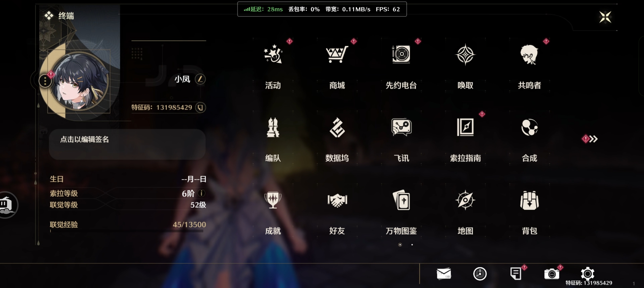This screenshot has height=288, width=644.
Task: Open the 背包 backpack icon
Action: (529, 200)
